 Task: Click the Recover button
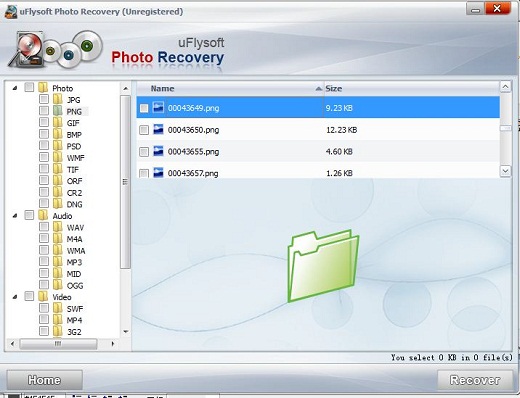[x=475, y=380]
